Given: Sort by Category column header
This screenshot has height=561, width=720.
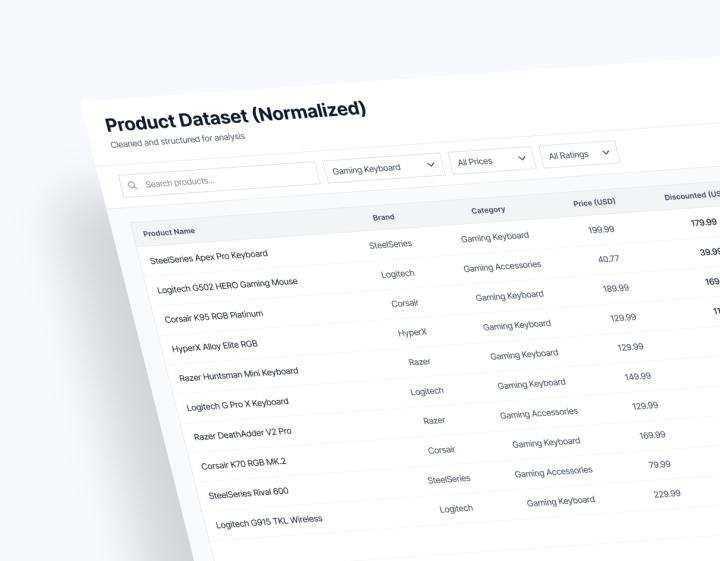Looking at the screenshot, I should click(488, 210).
